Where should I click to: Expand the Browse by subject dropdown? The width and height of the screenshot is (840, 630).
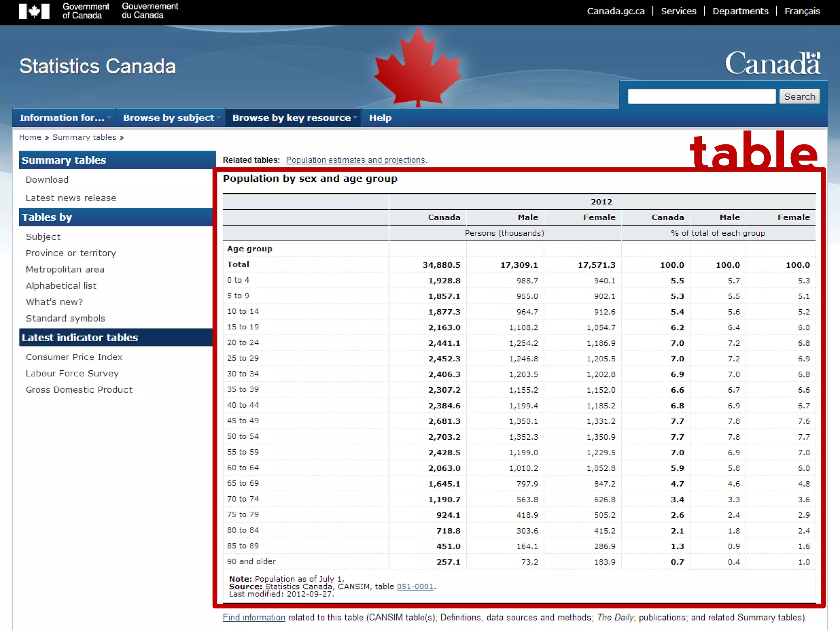pos(171,118)
